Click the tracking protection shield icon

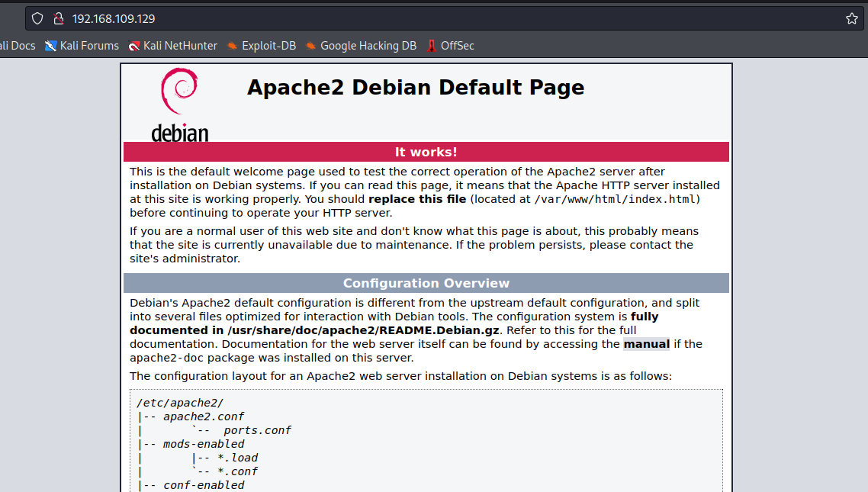(x=37, y=19)
